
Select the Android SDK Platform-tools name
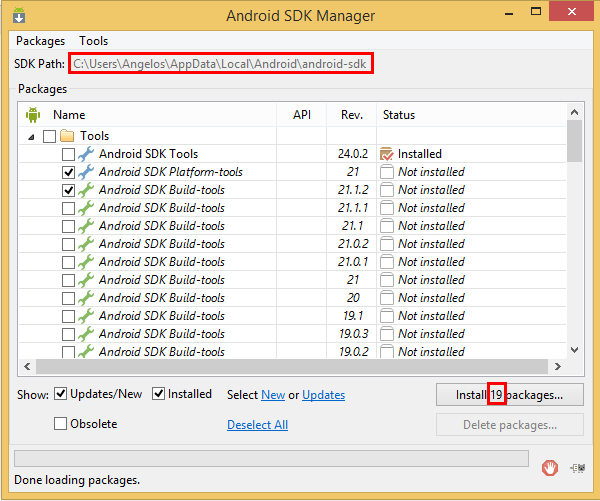pyautogui.click(x=171, y=172)
